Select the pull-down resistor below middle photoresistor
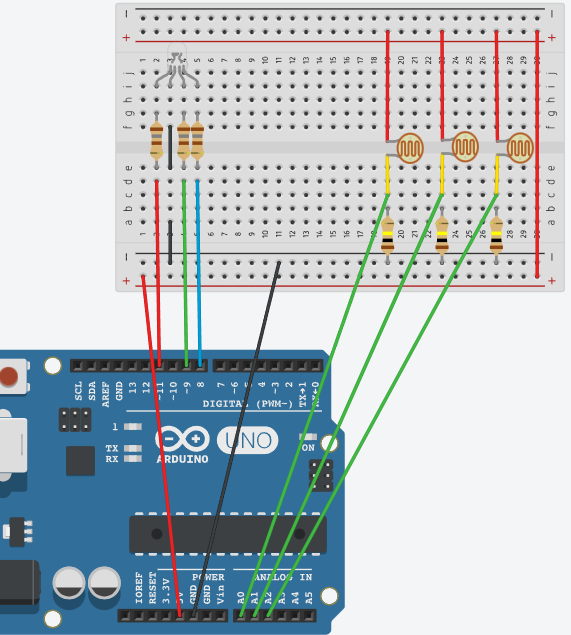571x635 pixels. click(442, 236)
